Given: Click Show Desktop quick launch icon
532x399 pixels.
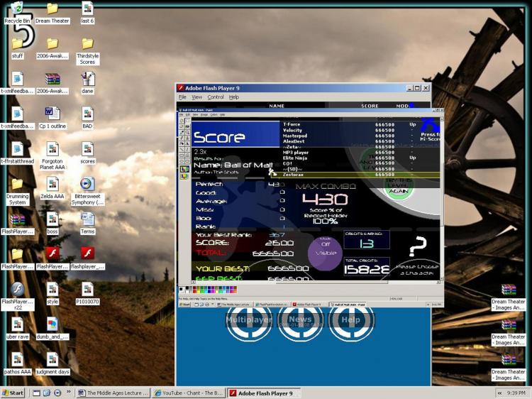Looking at the screenshot, I should pyautogui.click(x=36, y=393).
